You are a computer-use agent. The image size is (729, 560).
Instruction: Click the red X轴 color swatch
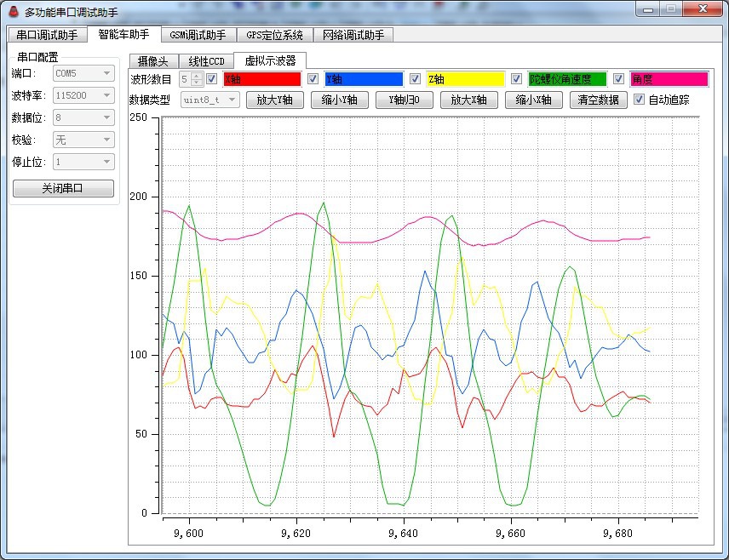(262, 79)
